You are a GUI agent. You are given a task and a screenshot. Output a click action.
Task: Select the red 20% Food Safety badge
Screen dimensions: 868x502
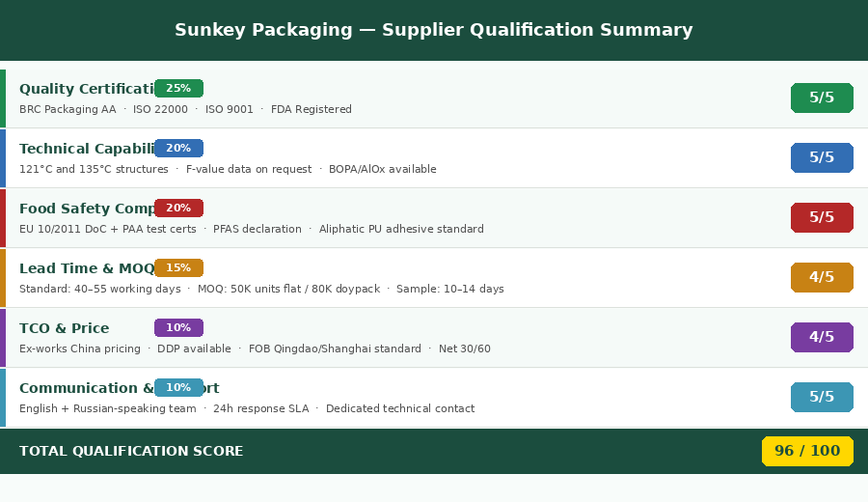pos(178,209)
